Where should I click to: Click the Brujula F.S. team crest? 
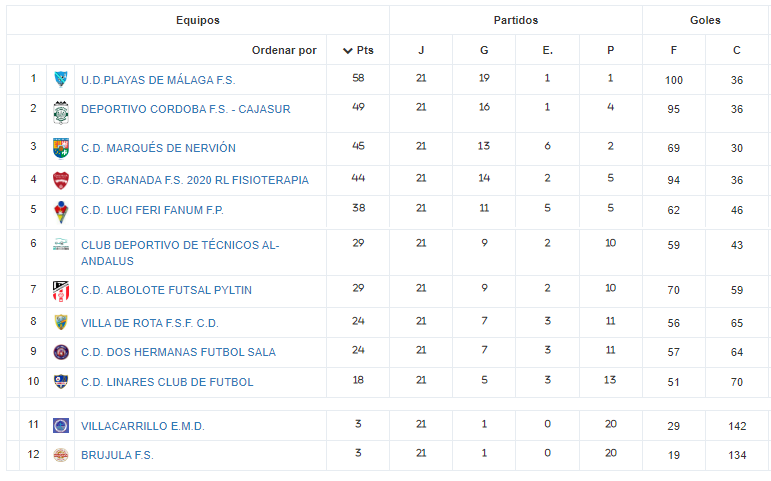pyautogui.click(x=61, y=455)
